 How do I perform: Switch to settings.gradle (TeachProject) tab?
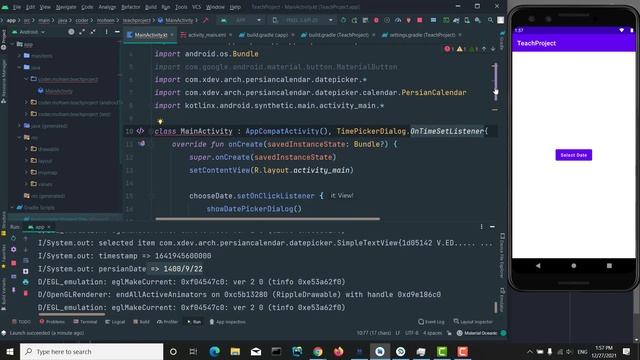422,35
